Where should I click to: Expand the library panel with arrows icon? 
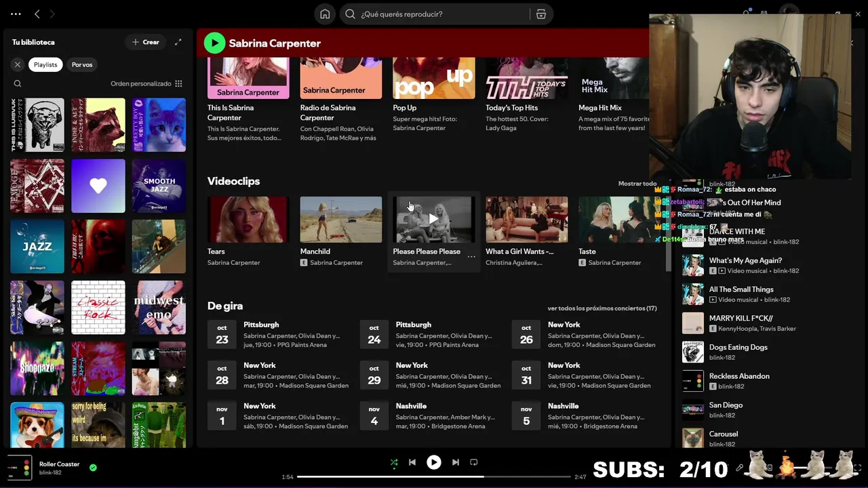pos(178,42)
